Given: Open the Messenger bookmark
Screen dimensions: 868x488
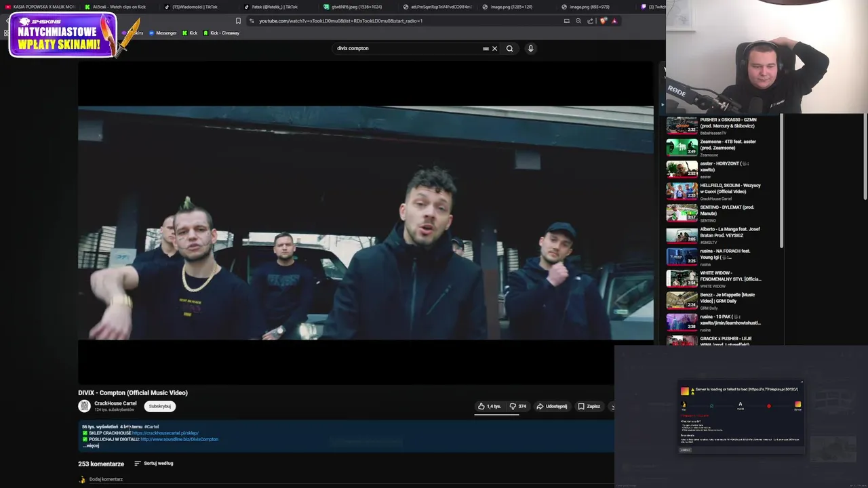Looking at the screenshot, I should pyautogui.click(x=163, y=33).
